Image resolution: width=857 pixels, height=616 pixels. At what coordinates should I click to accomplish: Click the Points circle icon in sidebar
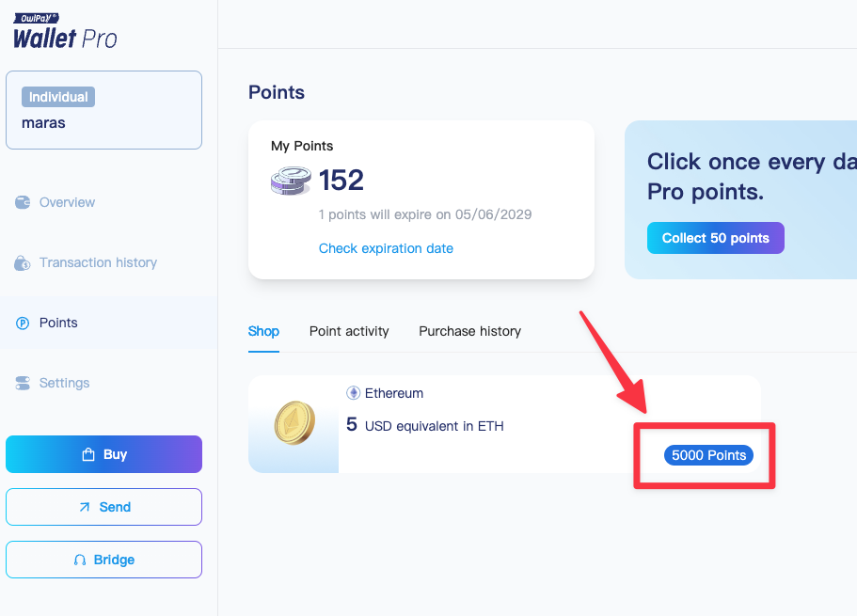pos(23,323)
